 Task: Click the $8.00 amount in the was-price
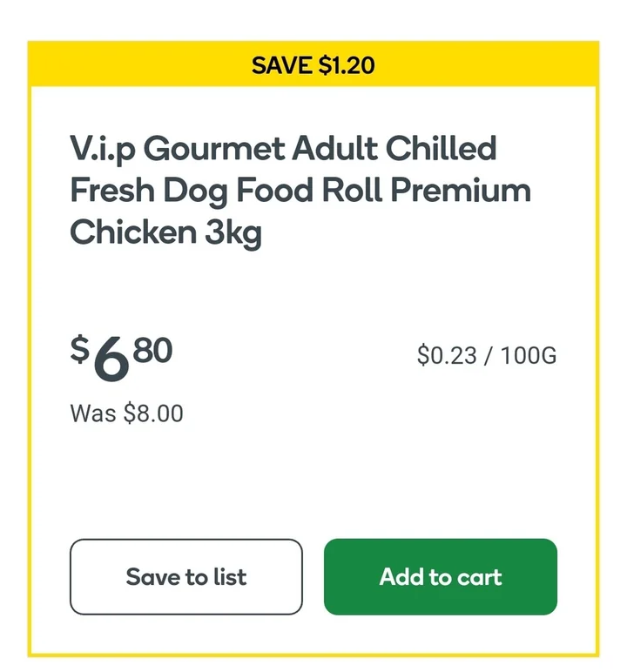(x=154, y=413)
